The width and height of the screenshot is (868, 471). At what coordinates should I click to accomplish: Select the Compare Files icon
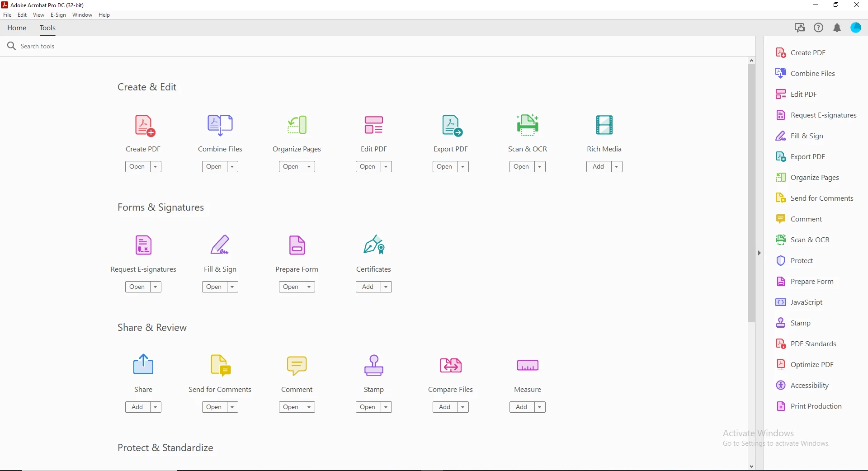pos(451,365)
